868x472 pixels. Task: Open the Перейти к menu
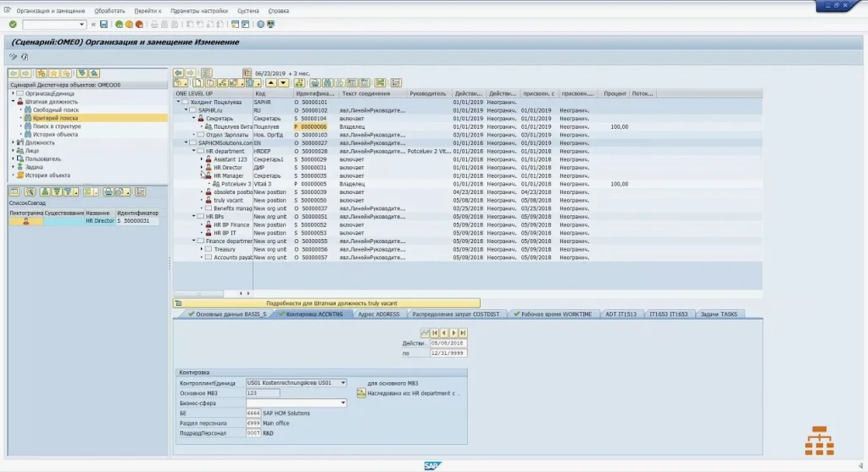[x=147, y=10]
